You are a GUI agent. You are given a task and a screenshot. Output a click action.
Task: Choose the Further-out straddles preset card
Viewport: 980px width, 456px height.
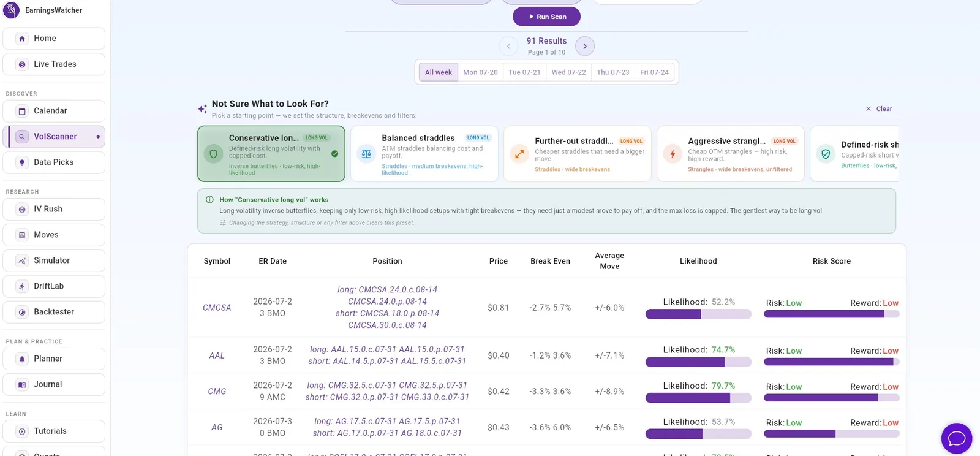578,154
